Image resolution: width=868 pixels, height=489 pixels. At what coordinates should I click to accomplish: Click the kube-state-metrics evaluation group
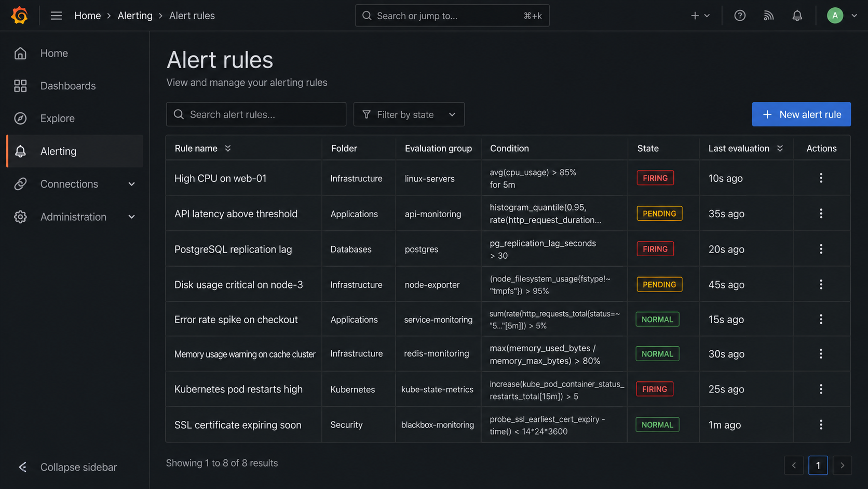437,389
